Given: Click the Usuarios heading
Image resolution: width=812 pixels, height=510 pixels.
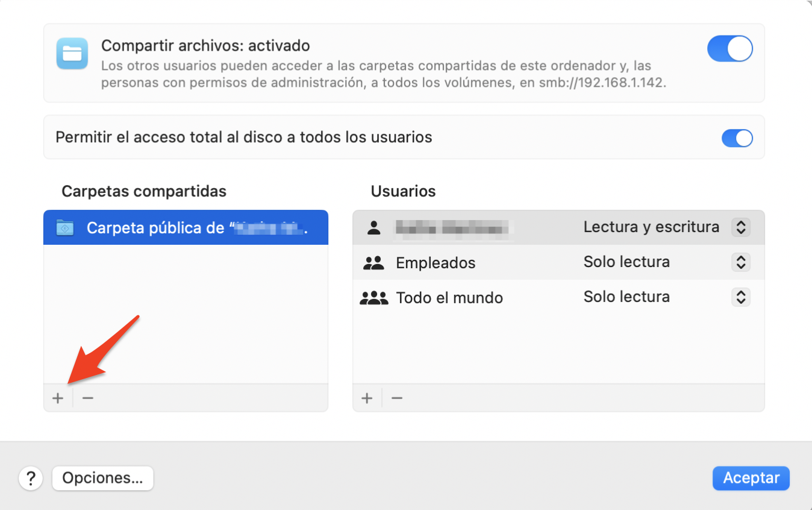Looking at the screenshot, I should (x=403, y=192).
